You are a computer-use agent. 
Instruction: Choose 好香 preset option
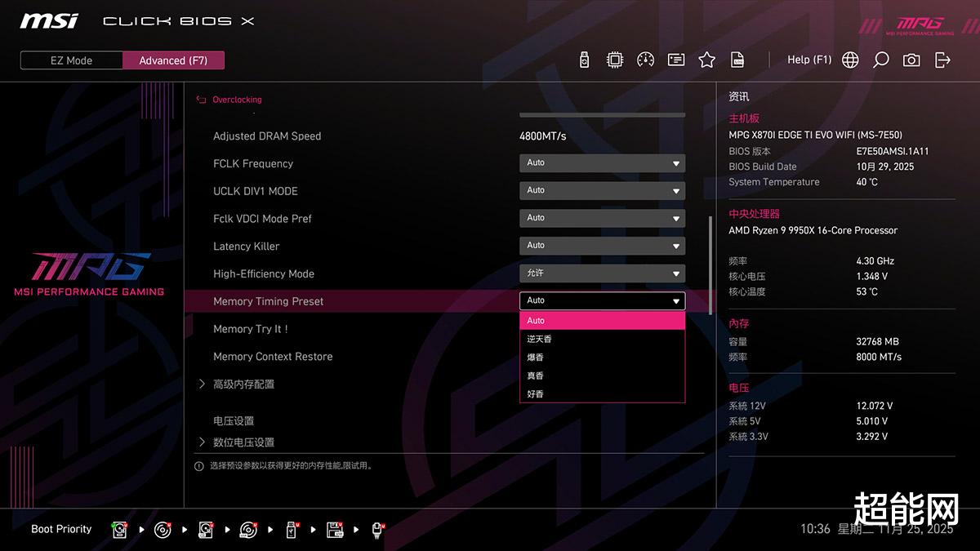click(603, 394)
